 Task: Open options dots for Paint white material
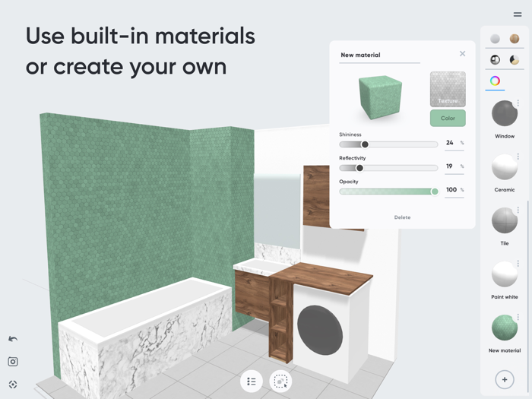[518, 263]
